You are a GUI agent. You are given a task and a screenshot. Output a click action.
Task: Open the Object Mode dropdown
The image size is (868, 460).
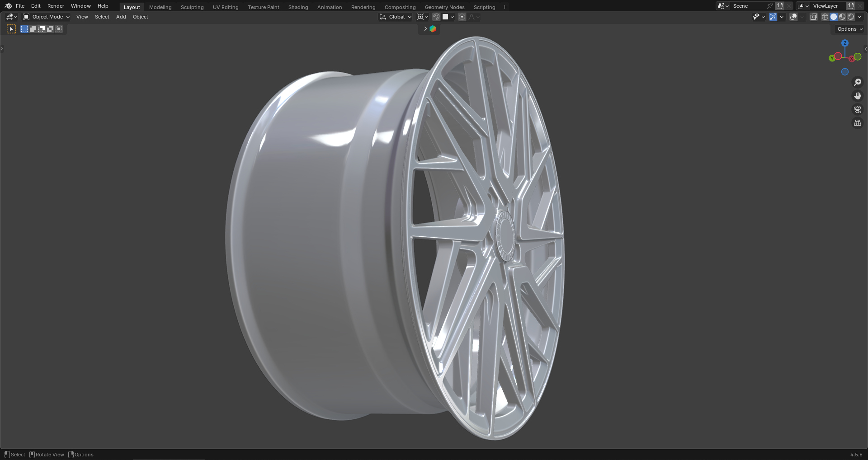tap(46, 17)
